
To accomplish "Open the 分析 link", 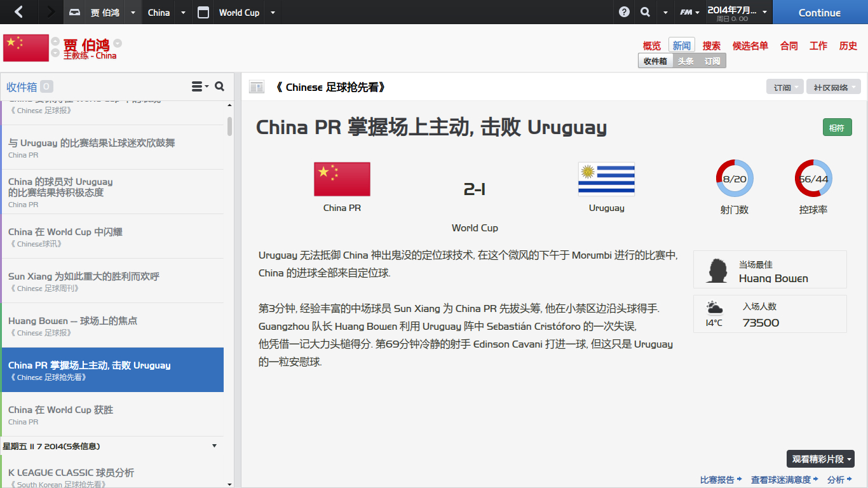I will coord(839,480).
